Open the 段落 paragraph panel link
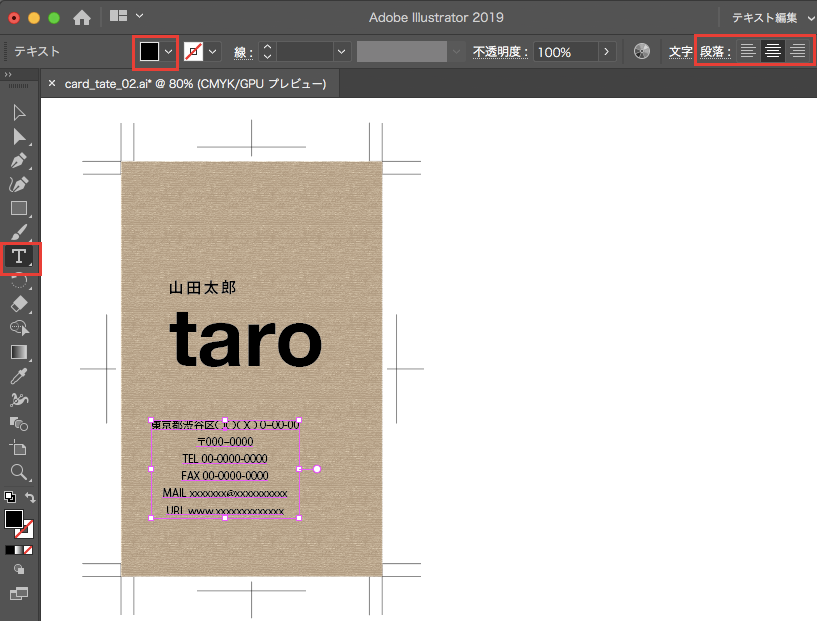817x621 pixels. pos(714,51)
